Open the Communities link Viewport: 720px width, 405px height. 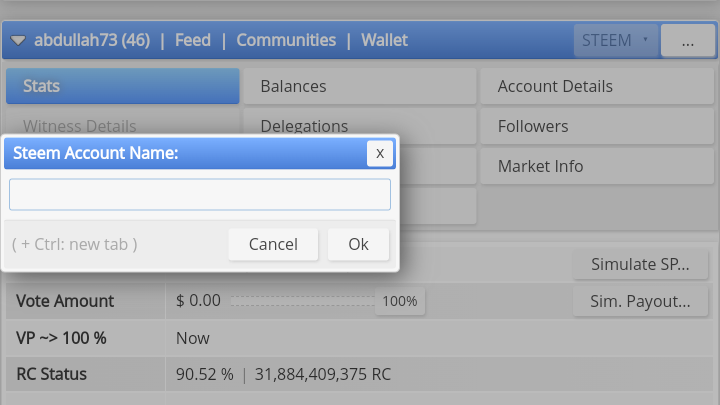[x=286, y=40]
